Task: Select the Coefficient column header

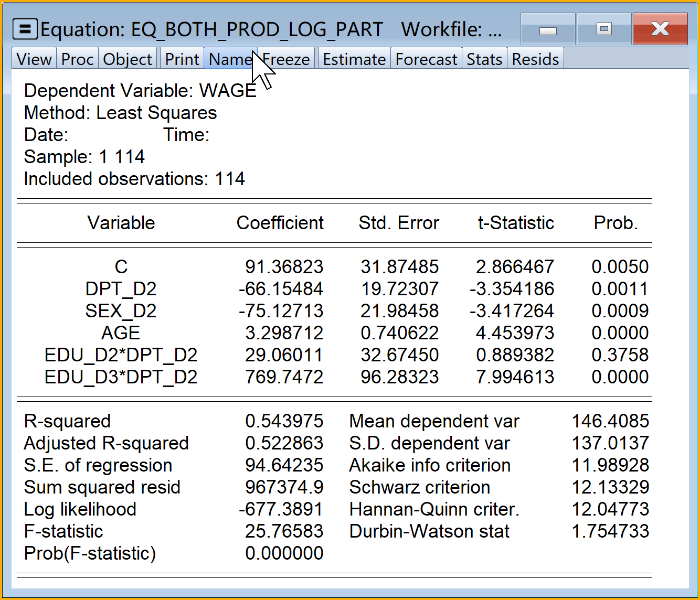Action: tap(280, 223)
